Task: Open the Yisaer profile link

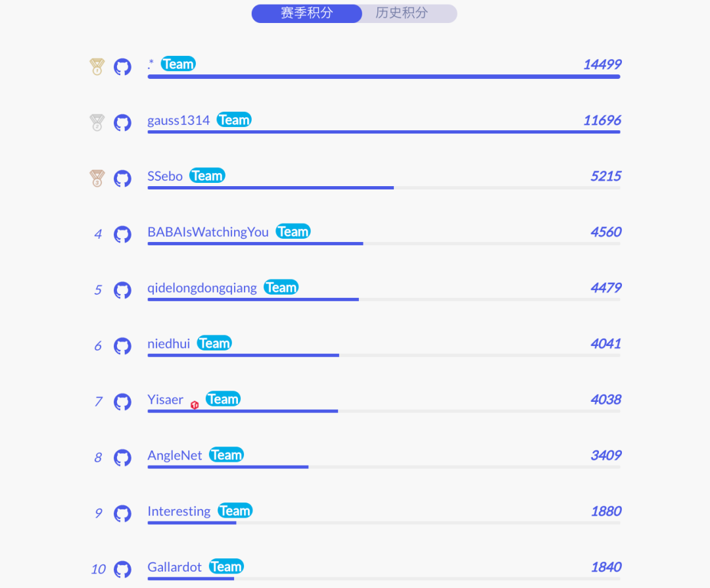Action: click(165, 400)
